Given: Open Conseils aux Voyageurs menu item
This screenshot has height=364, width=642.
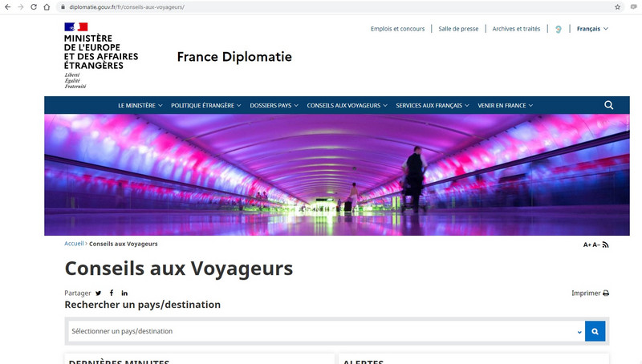Looking at the screenshot, I should 347,106.
